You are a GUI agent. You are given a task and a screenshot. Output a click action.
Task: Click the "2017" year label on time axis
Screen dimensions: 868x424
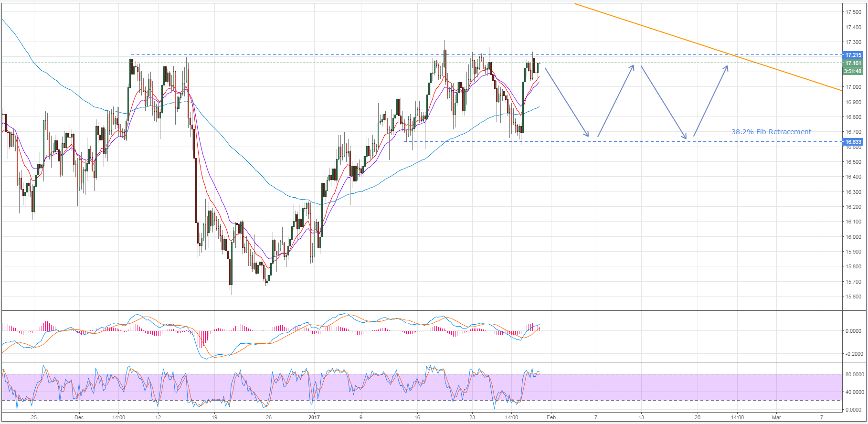(x=314, y=417)
